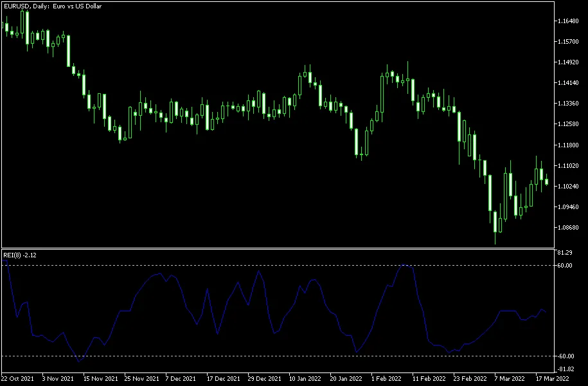588x386 pixels.
Task: Click the -60.00 indicator level label
Action: [x=567, y=356]
